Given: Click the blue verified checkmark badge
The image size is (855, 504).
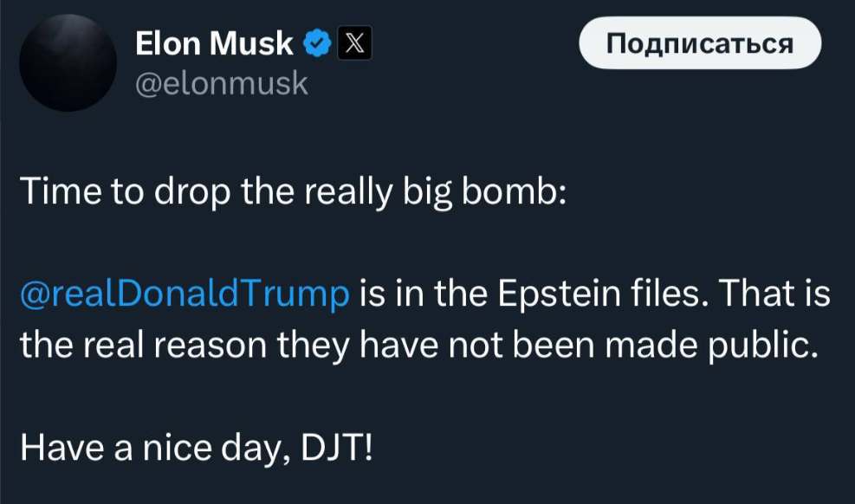Looking at the screenshot, I should coord(316,42).
